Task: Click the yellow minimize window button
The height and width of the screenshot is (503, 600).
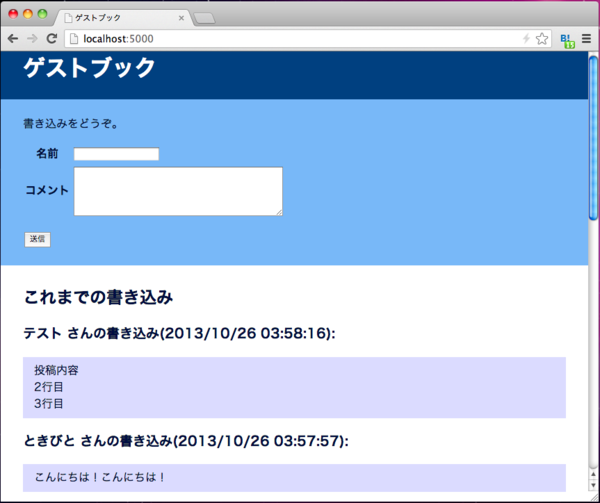Action: tap(28, 14)
